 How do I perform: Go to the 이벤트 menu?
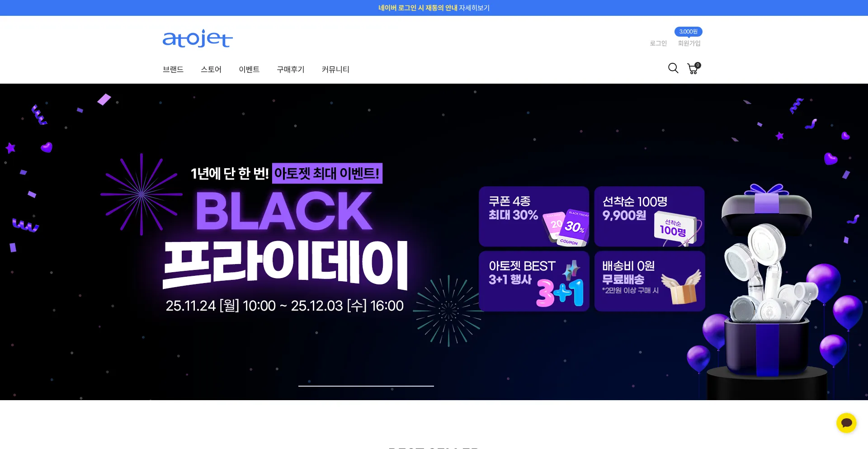point(249,69)
